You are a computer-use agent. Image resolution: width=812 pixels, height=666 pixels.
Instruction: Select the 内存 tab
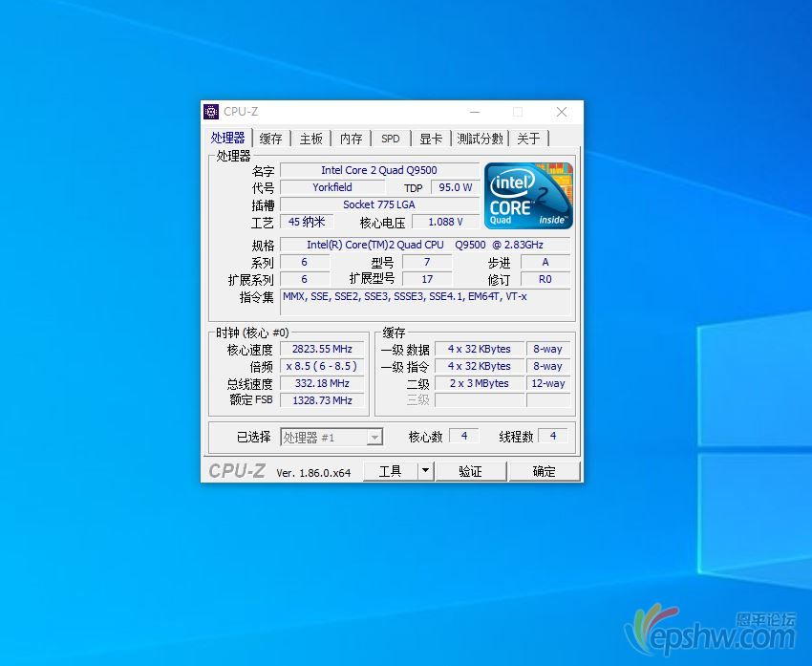coord(352,139)
